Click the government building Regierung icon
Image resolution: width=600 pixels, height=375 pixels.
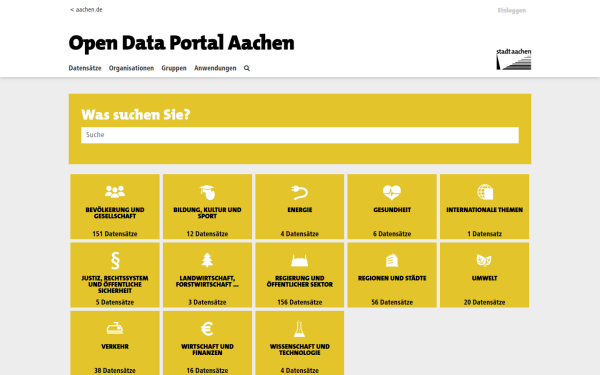point(300,261)
